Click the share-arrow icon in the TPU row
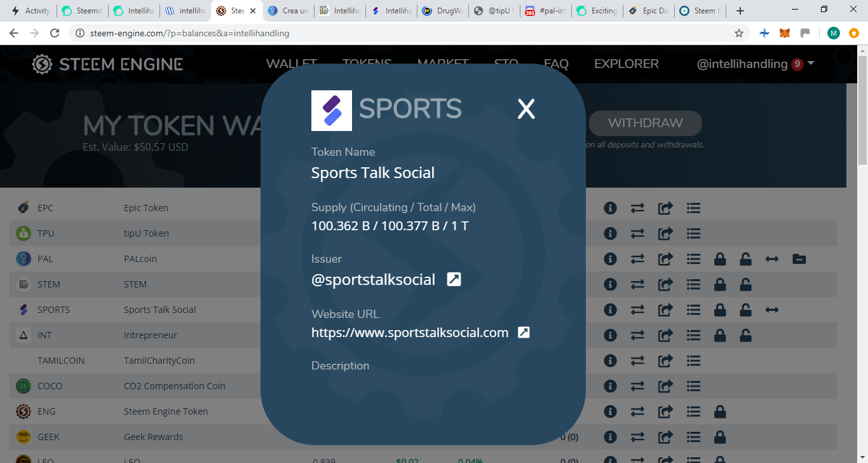Screen dimensions: 868x463 [x=665, y=233]
